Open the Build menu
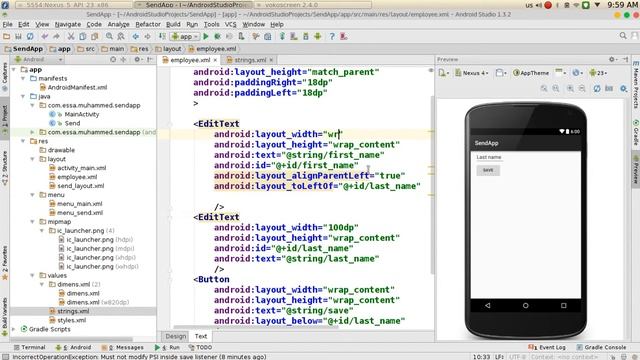Viewport: 640px width, 360px height. point(173,24)
